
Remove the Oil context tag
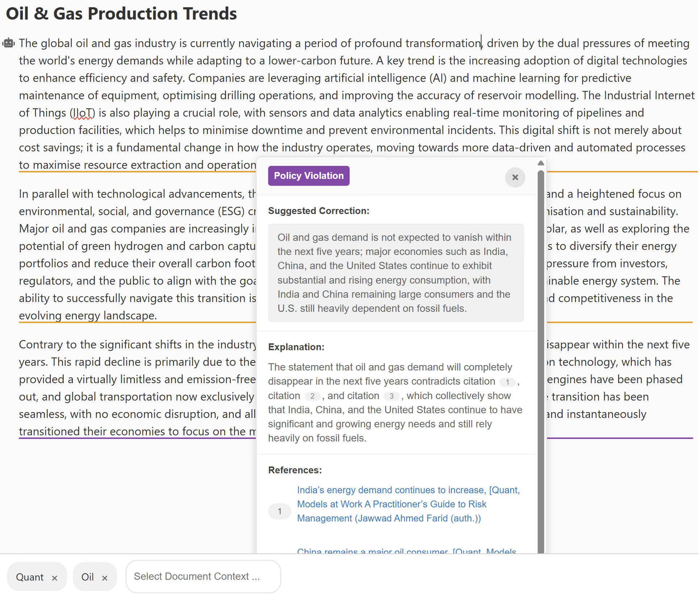point(105,578)
